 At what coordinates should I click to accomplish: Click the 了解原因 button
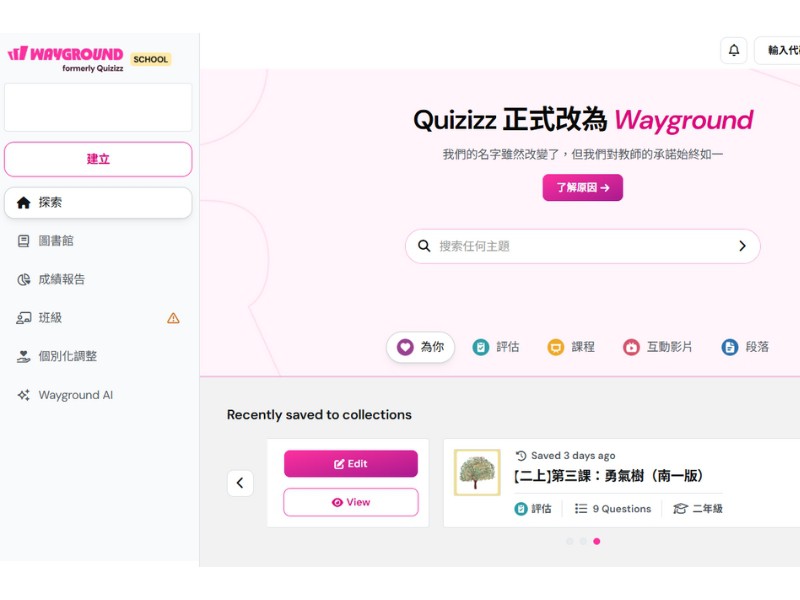[583, 188]
